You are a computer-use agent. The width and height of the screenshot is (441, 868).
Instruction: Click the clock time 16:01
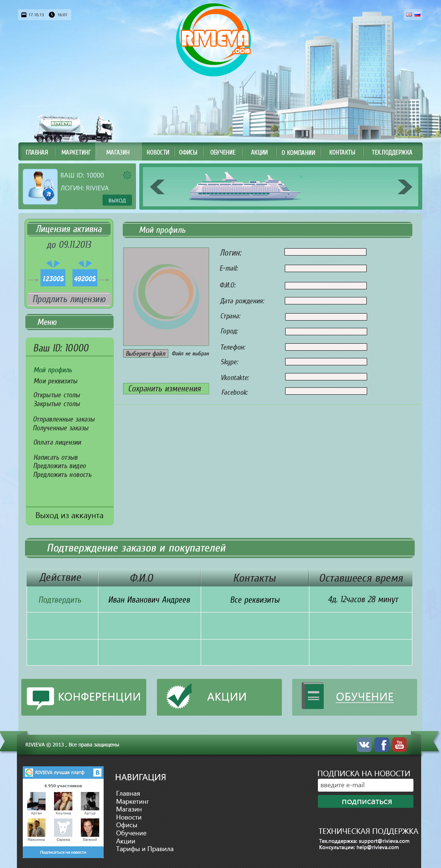[x=58, y=15]
